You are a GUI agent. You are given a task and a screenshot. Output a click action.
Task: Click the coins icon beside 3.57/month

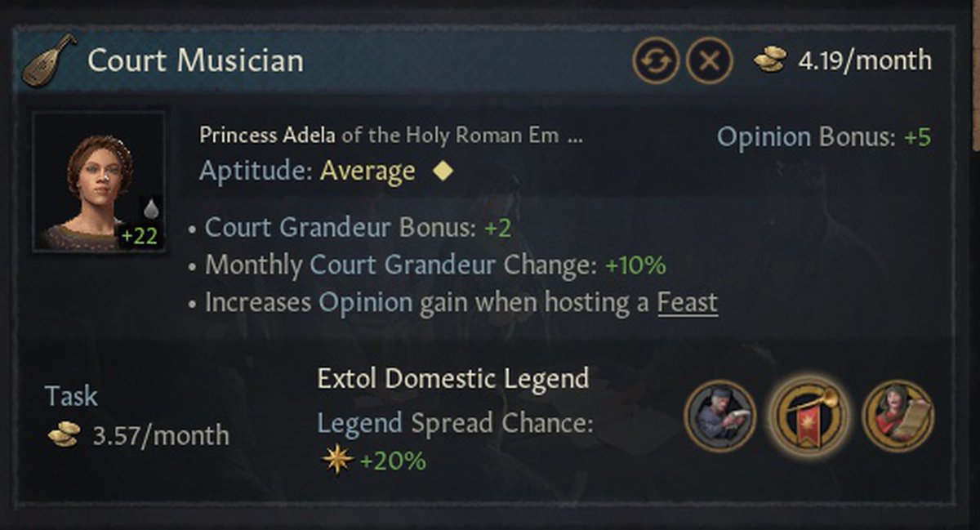pyautogui.click(x=65, y=434)
